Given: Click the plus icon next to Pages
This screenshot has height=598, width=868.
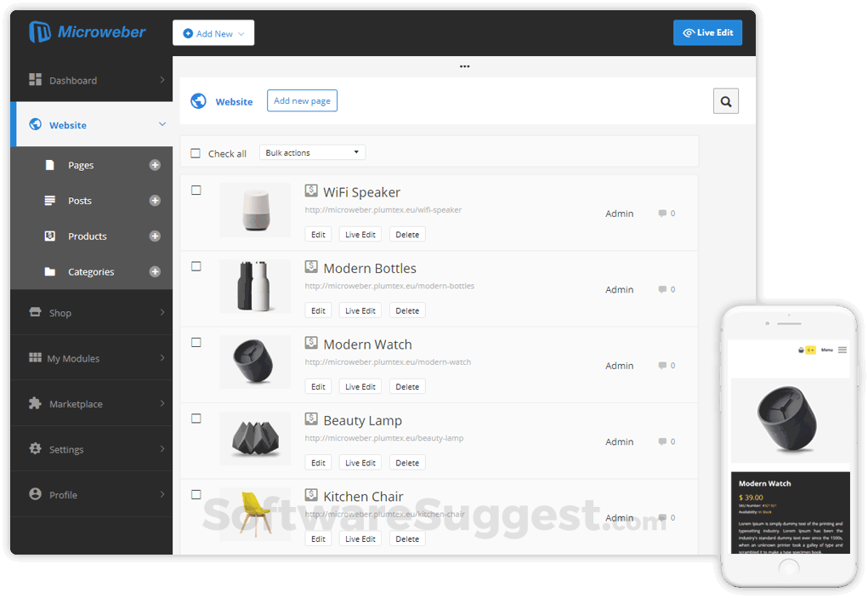Looking at the screenshot, I should pyautogui.click(x=155, y=165).
